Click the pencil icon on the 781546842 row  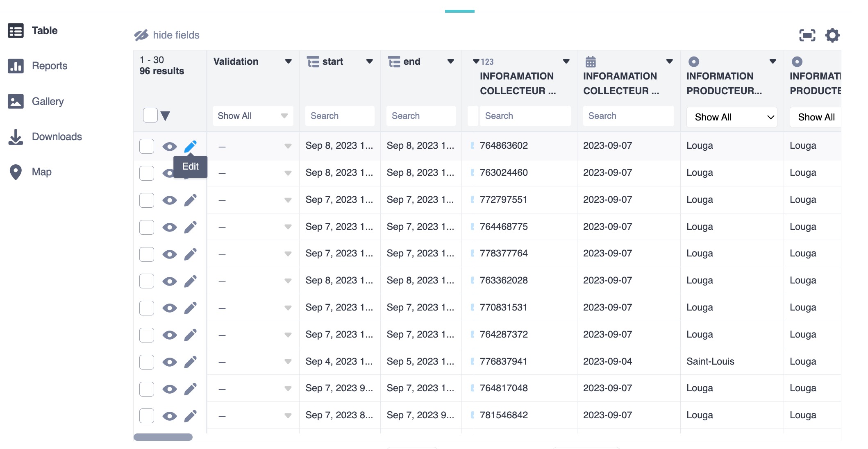click(x=190, y=416)
